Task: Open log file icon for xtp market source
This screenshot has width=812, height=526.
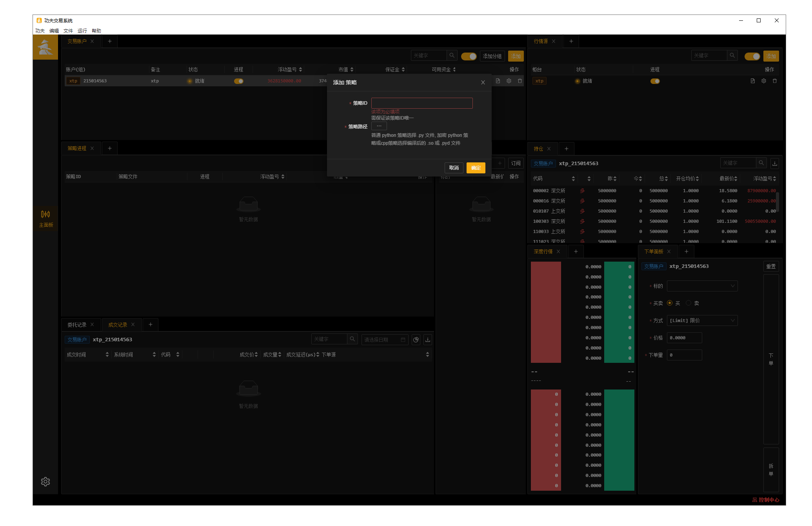Action: pos(752,81)
